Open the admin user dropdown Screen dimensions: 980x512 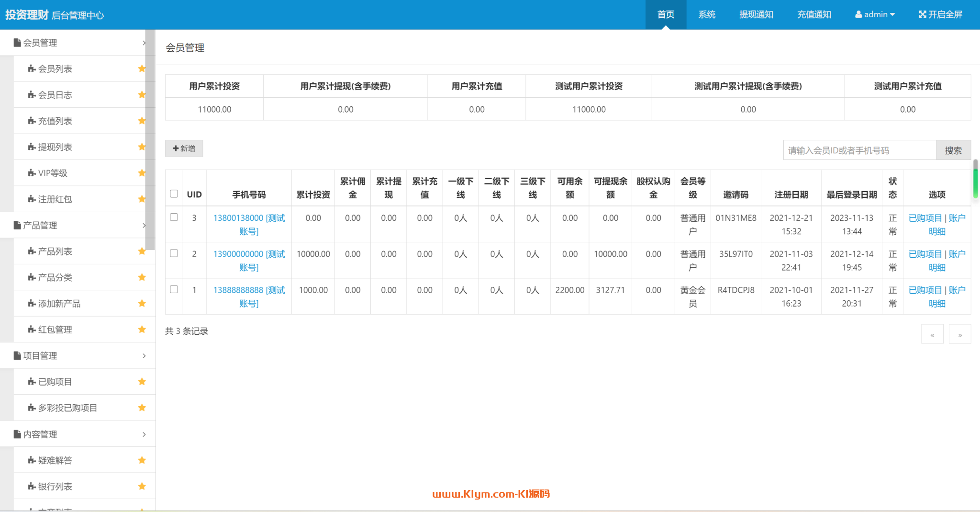pyautogui.click(x=875, y=14)
